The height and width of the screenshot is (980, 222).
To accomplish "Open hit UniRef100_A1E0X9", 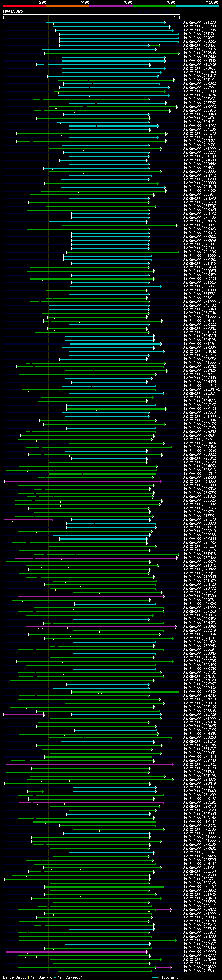I will point(199,65).
